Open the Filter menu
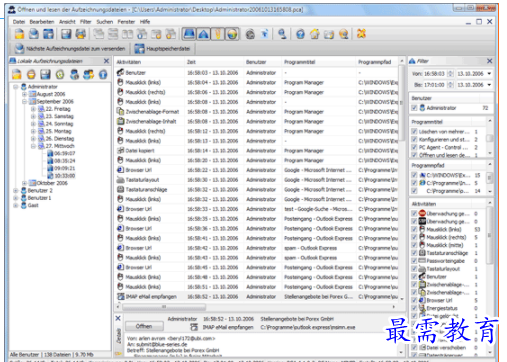This screenshot has height=362, width=507. [85, 22]
